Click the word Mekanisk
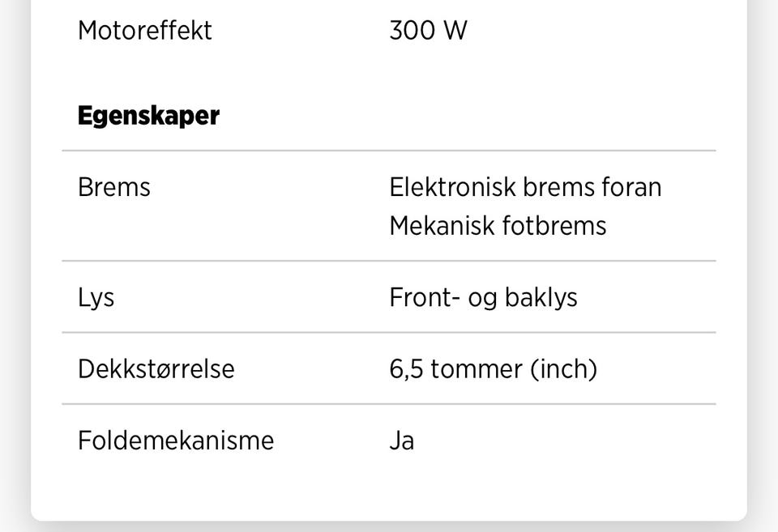The width and height of the screenshot is (778, 532). (442, 226)
